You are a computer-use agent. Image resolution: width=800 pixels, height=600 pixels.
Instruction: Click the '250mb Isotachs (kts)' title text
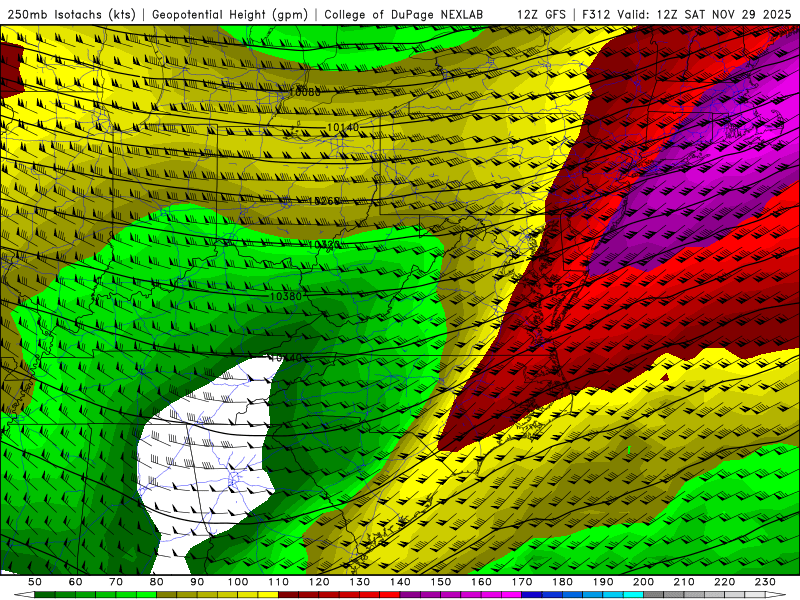pos(71,14)
